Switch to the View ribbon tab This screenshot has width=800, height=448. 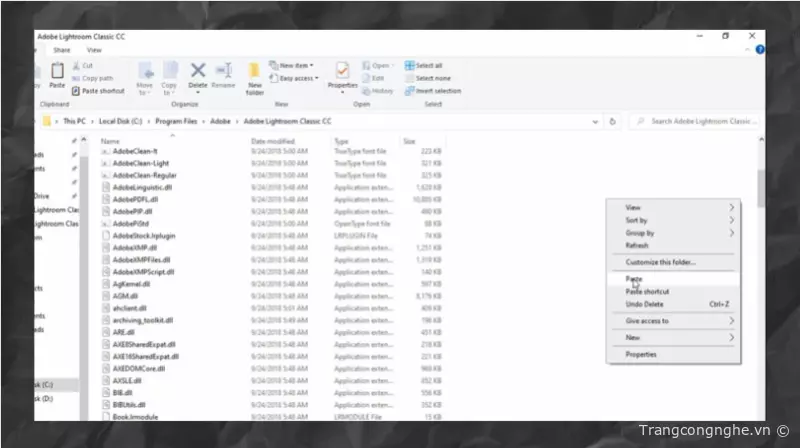(x=94, y=49)
